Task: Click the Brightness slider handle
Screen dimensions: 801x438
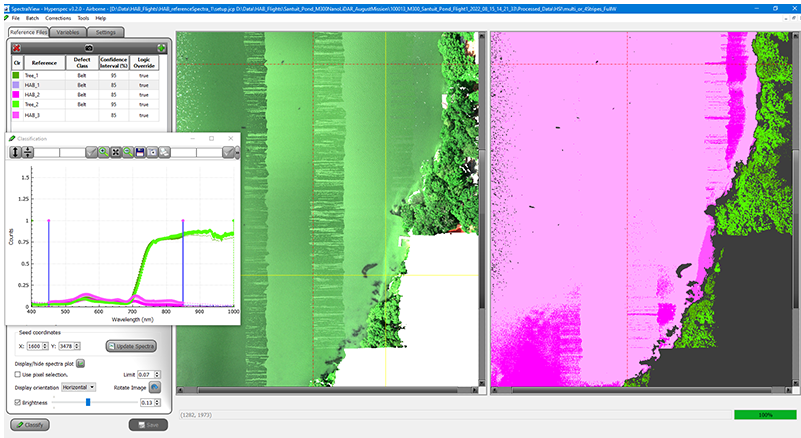Action: tap(88, 402)
